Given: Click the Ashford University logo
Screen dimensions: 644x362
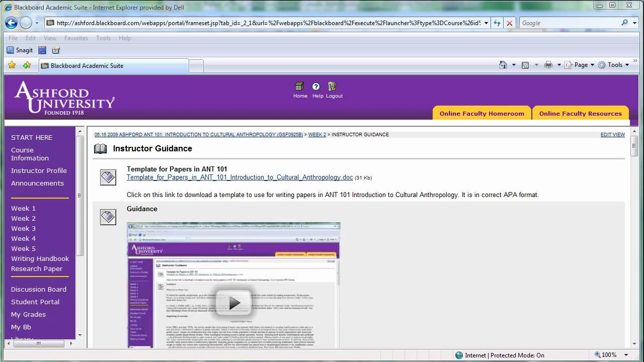Looking at the screenshot, I should (64, 98).
